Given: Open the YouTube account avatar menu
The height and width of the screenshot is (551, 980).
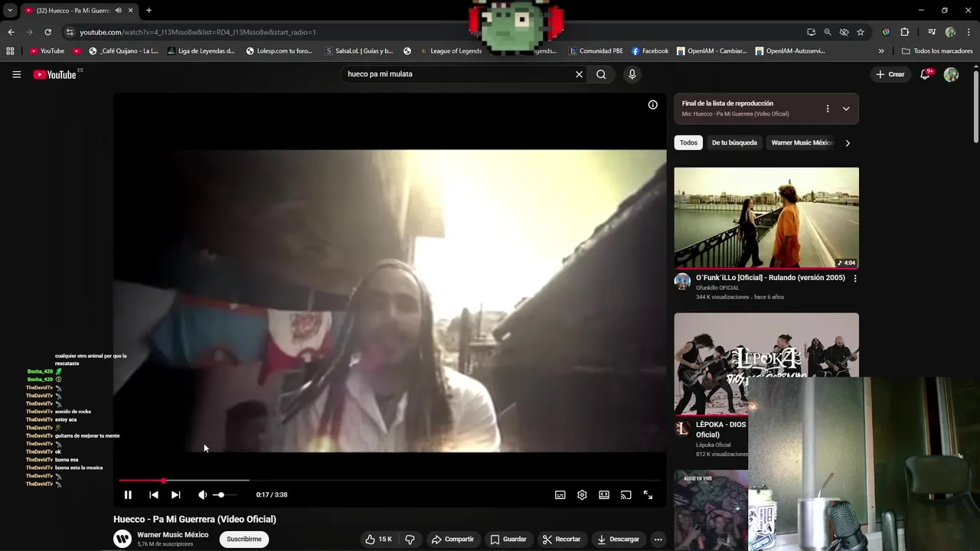Looking at the screenshot, I should point(951,74).
